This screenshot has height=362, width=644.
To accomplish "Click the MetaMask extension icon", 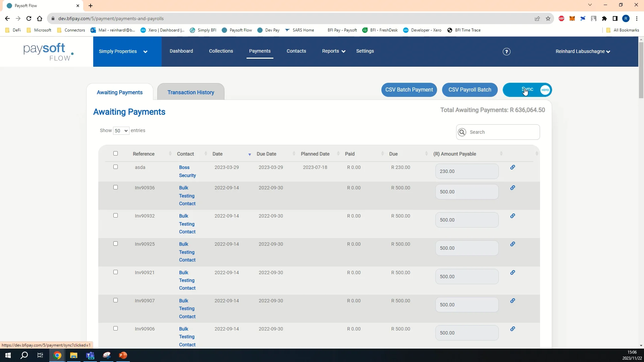I will [x=572, y=18].
